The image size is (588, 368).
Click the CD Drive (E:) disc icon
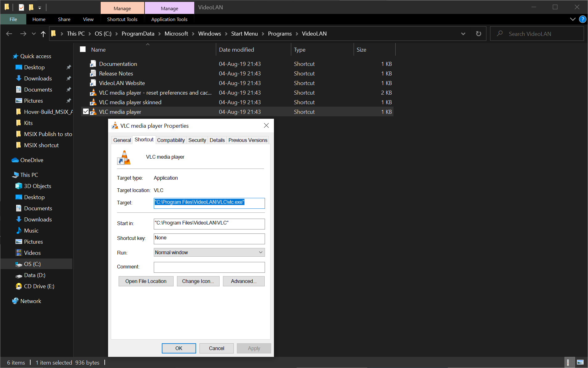tap(19, 286)
